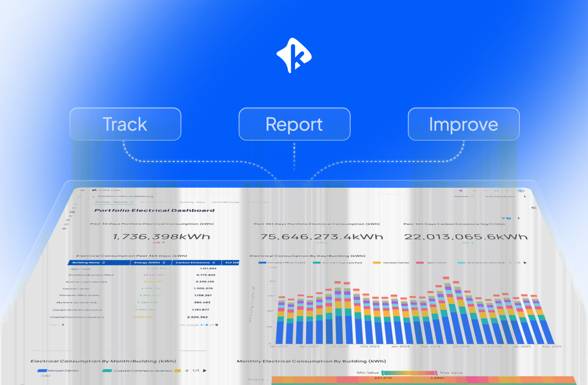Click the Min Value slider handle
Viewport: 588px width, 385px height.
382,373
